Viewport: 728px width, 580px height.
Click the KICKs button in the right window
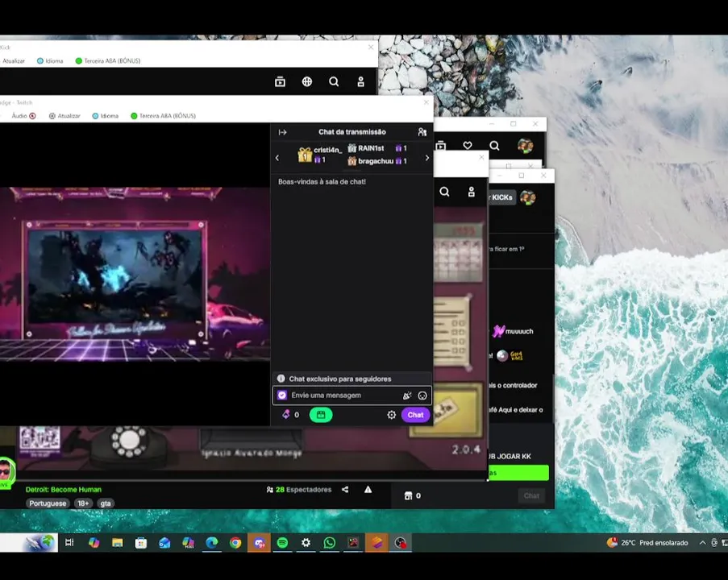tap(502, 197)
